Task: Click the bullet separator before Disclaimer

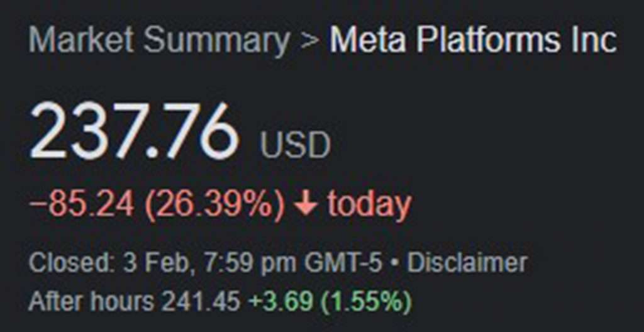Action: tap(395, 264)
